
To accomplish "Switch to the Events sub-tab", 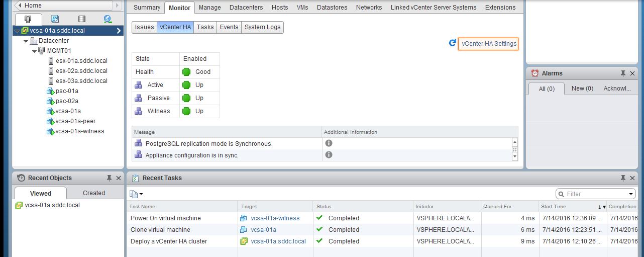I will pos(229,27).
